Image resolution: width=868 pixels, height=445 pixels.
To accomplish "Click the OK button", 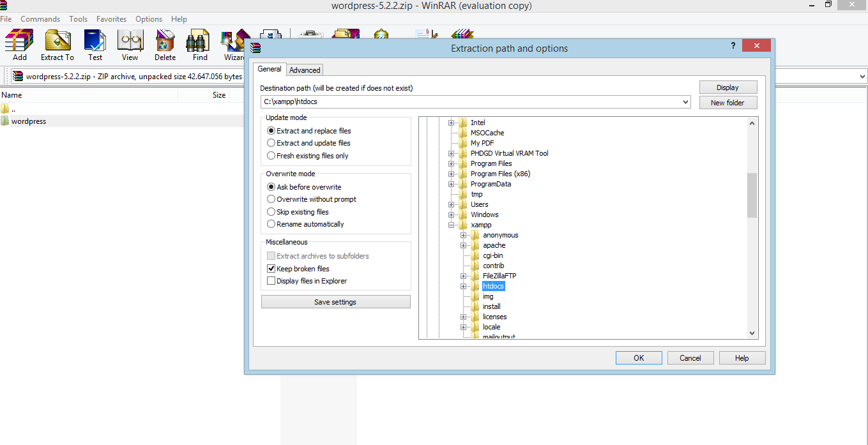I will (639, 358).
